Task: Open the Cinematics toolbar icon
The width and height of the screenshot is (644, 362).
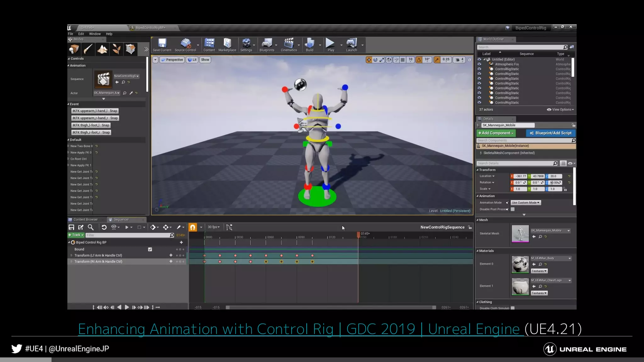Action: pyautogui.click(x=289, y=45)
